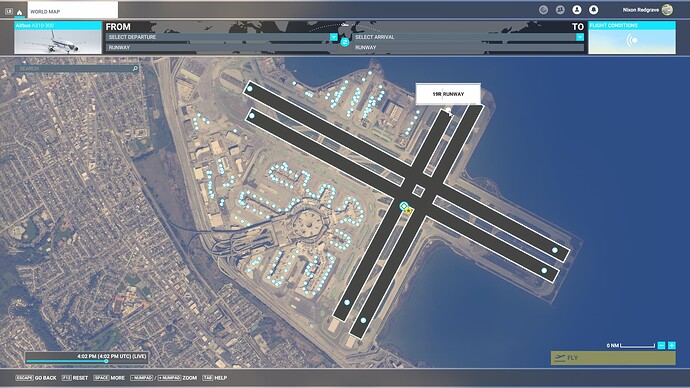Zoom in the map with plus button
This screenshot has width=690, height=388.
click(672, 345)
